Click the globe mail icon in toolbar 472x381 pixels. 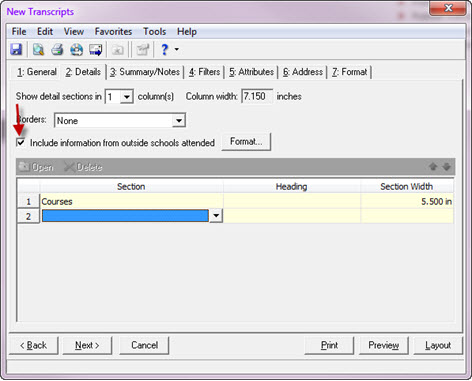[76, 50]
